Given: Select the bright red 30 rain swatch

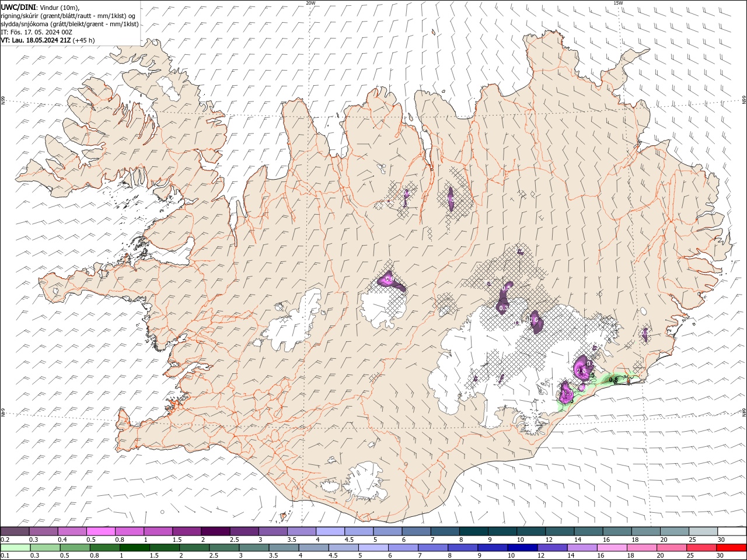Looking at the screenshot, I should (x=731, y=548).
